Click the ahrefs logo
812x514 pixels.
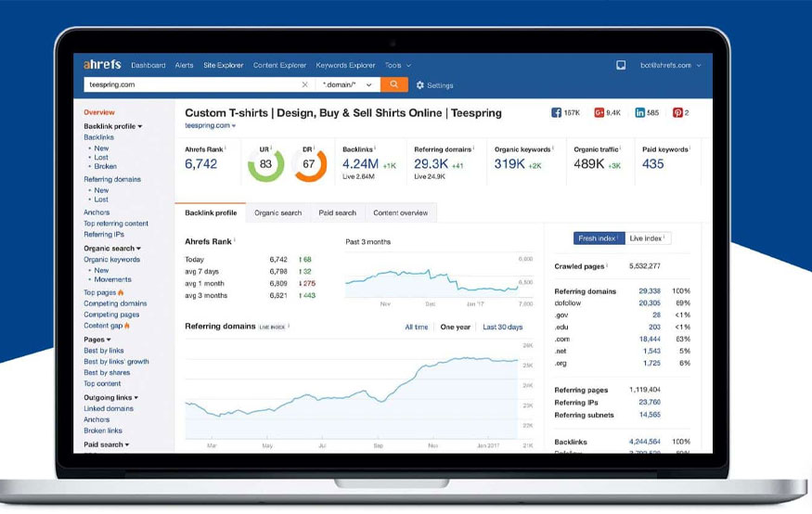102,65
